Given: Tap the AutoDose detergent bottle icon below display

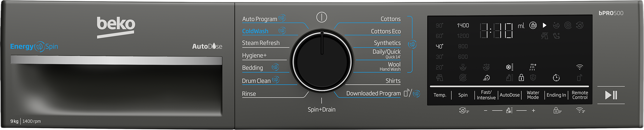Looking at the screenshot, I should click(x=509, y=111).
